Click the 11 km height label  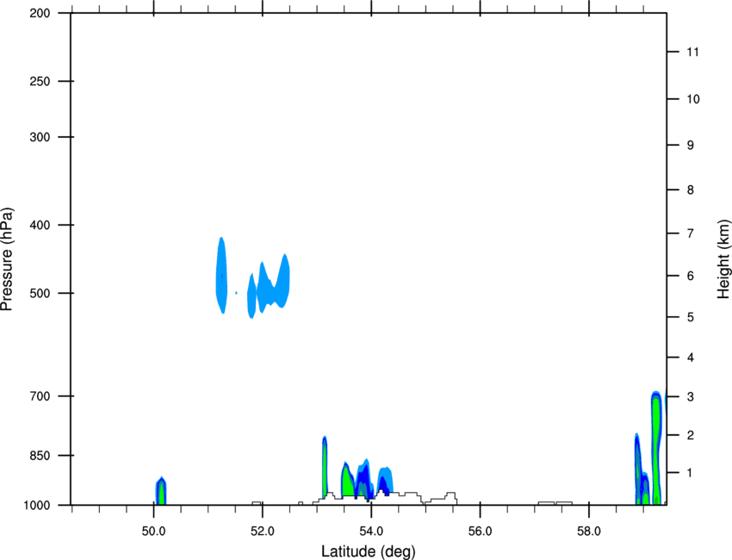click(x=692, y=52)
